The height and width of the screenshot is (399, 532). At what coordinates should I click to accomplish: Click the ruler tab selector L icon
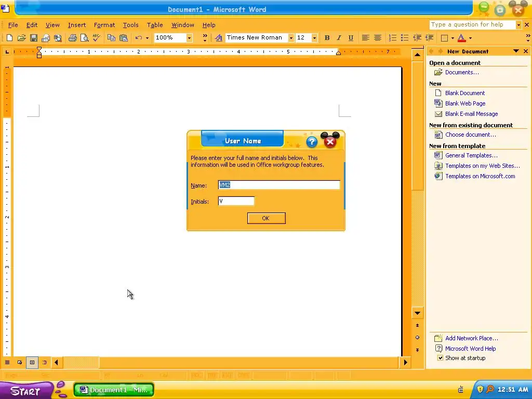7,51
